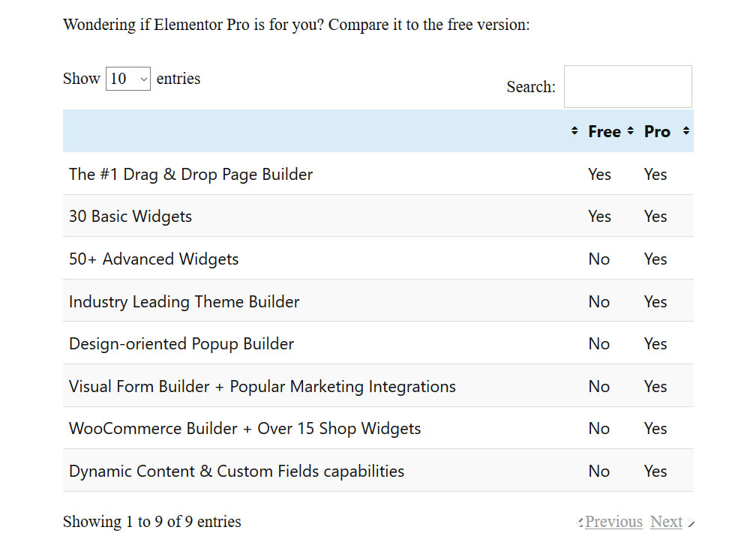This screenshot has height=560, width=756.
Task: Open the Show entries count dropdown
Action: 128,79
